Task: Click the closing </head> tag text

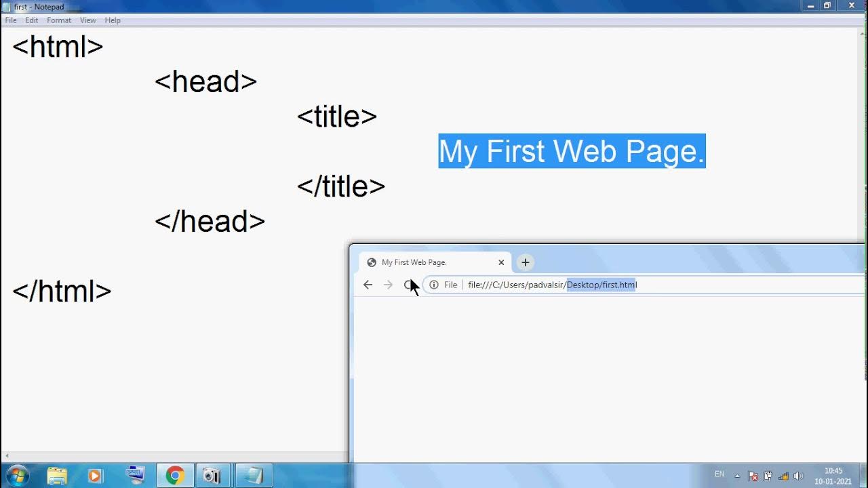Action: [x=210, y=222]
